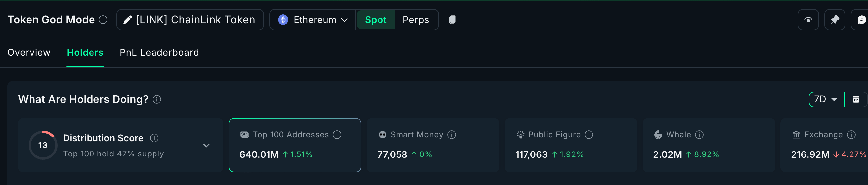This screenshot has width=868, height=185.
Task: Open the PnL Leaderboard tab
Action: tap(159, 53)
